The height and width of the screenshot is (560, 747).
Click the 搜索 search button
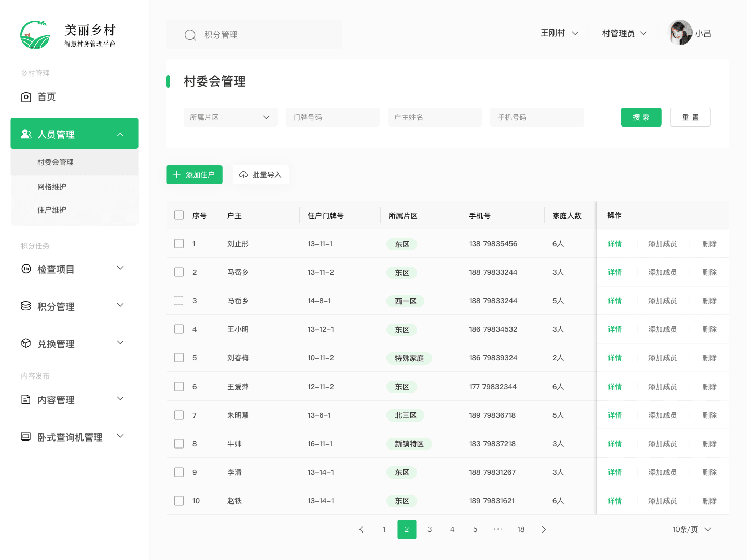[642, 117]
